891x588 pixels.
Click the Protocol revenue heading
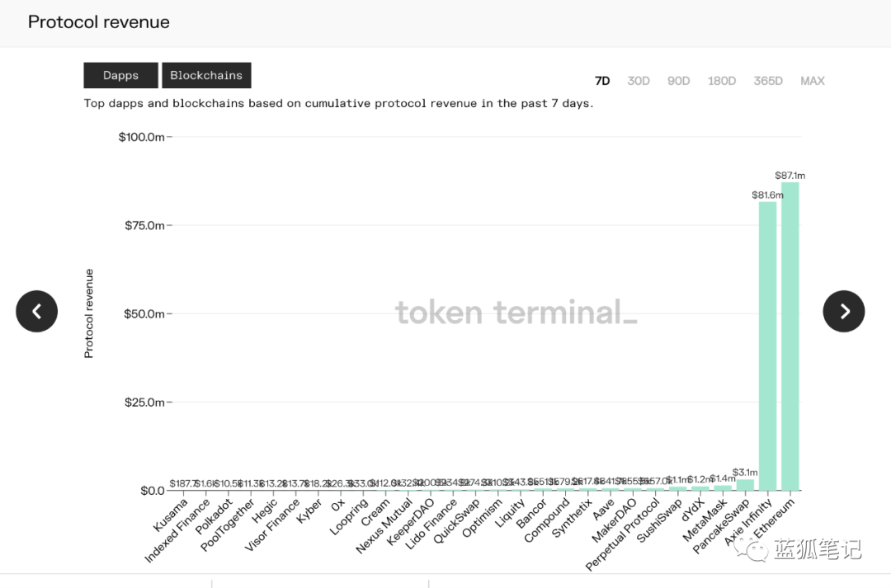[99, 22]
